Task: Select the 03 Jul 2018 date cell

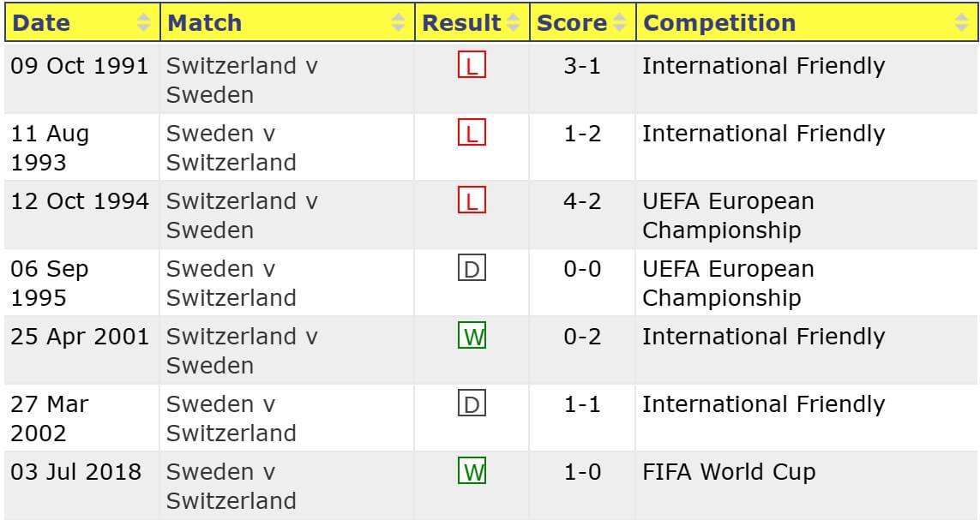Action: pos(76,472)
